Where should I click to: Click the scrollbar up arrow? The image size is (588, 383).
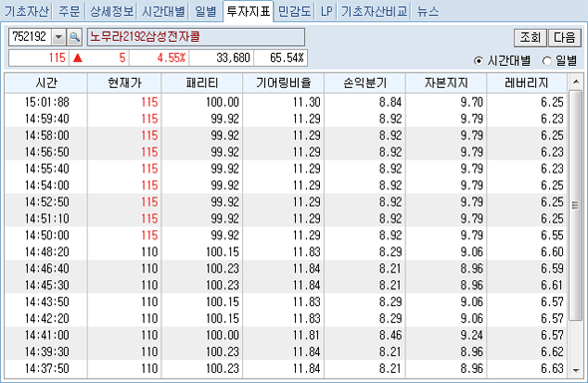[x=576, y=82]
